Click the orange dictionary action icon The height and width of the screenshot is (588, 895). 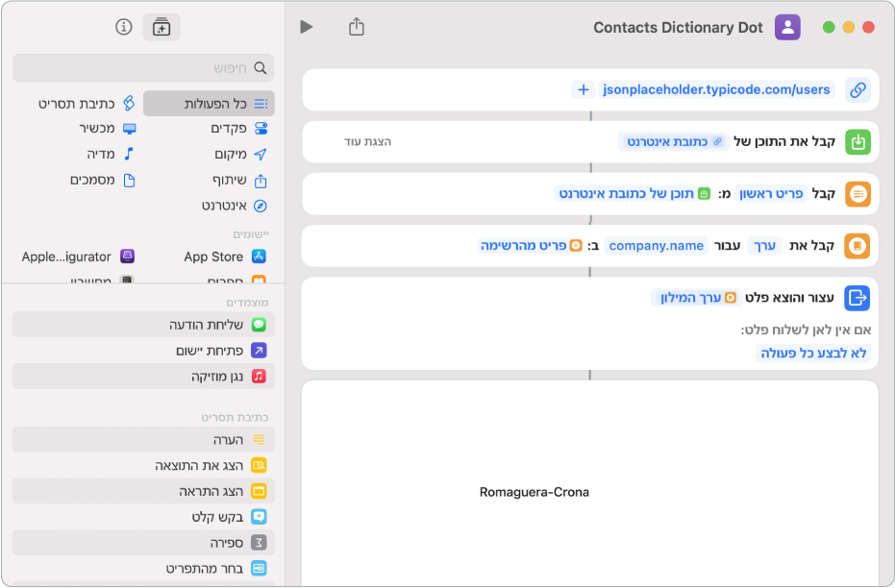(x=857, y=246)
